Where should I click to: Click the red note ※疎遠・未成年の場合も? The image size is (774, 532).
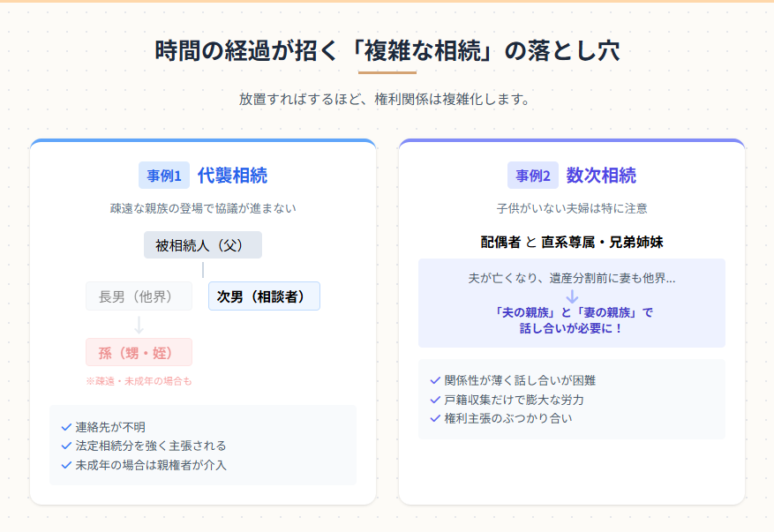pos(139,381)
